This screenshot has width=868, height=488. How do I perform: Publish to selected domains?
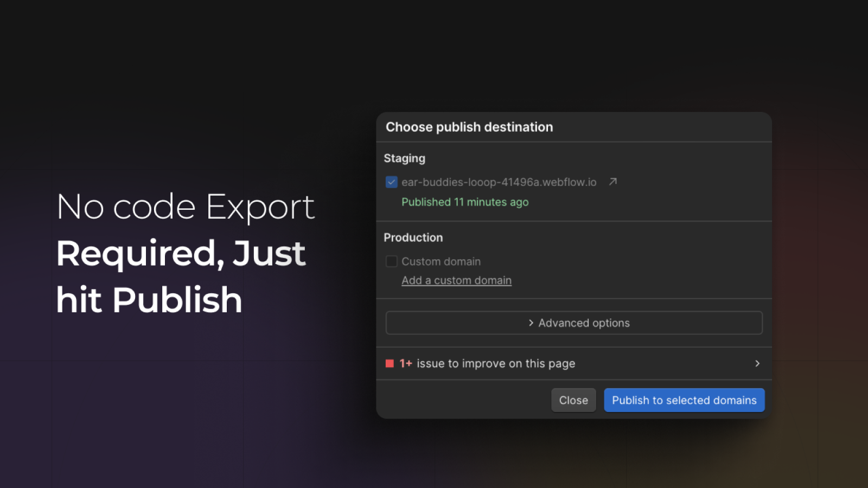(x=684, y=400)
